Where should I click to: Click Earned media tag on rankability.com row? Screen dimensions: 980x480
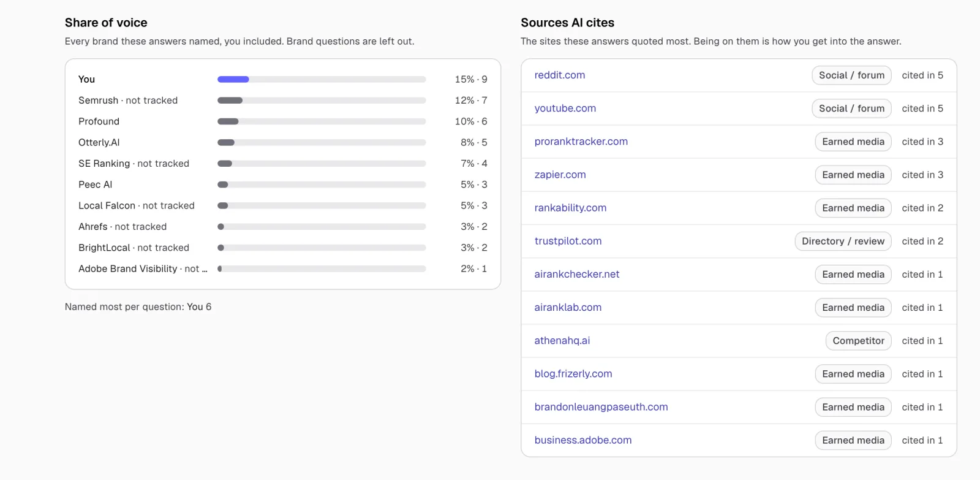[853, 207]
